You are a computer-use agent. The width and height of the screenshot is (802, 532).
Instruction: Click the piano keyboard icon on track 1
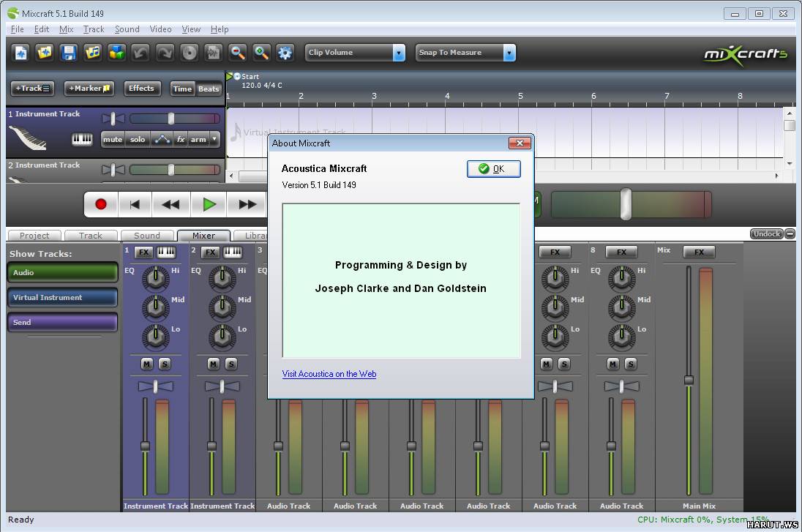[82, 139]
